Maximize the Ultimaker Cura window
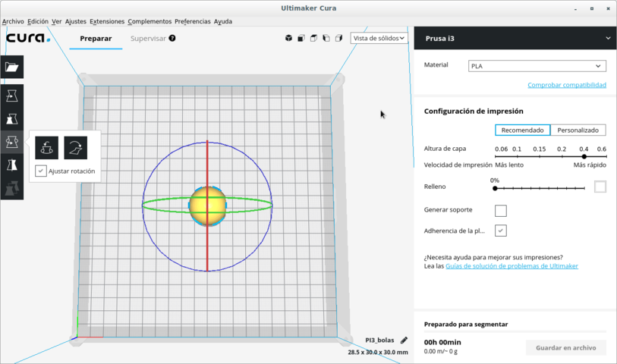This screenshot has width=617, height=364. (591, 8)
